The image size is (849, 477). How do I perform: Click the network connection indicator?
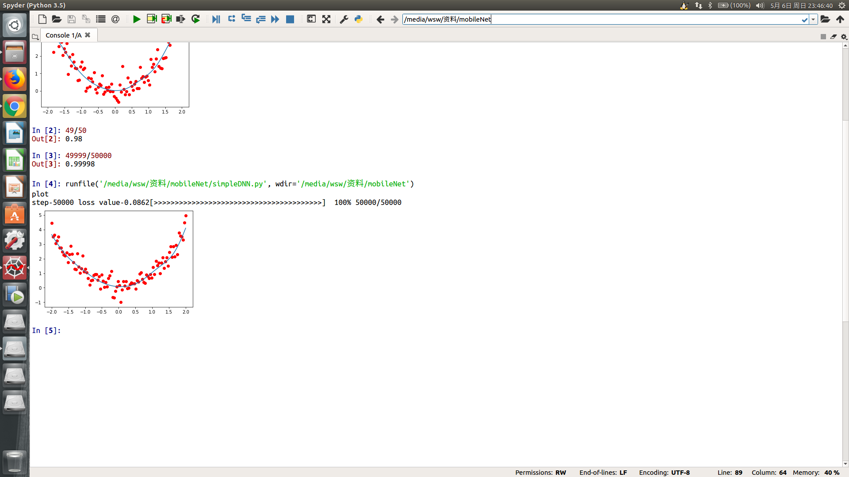(x=698, y=5)
